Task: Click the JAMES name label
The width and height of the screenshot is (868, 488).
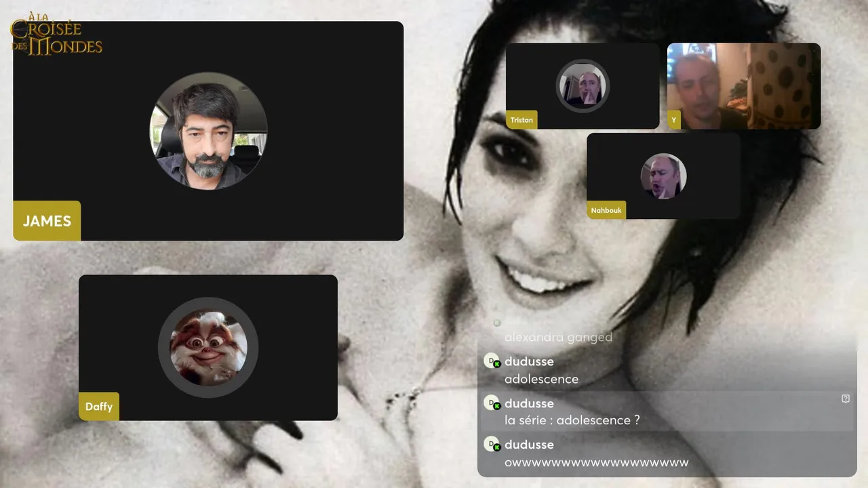Action: [47, 221]
